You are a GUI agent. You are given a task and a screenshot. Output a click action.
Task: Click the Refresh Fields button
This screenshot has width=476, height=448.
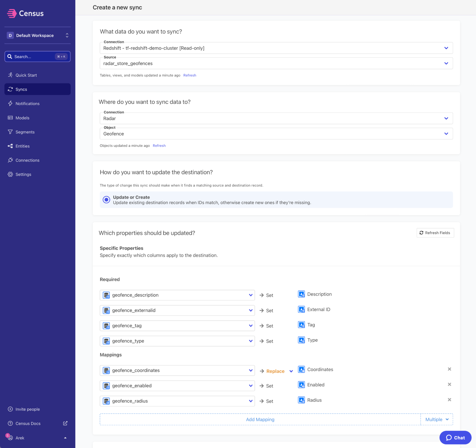(x=435, y=233)
